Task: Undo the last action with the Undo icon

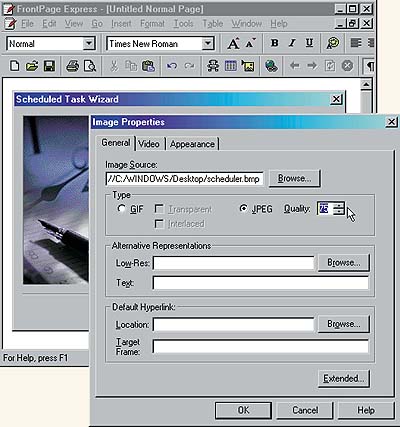Action: tap(172, 66)
